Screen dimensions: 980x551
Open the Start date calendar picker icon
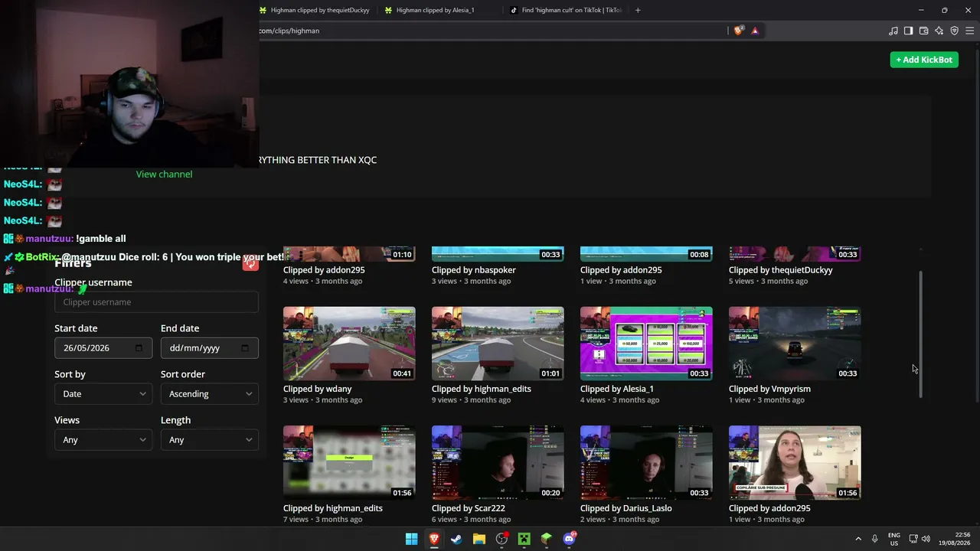tap(139, 348)
